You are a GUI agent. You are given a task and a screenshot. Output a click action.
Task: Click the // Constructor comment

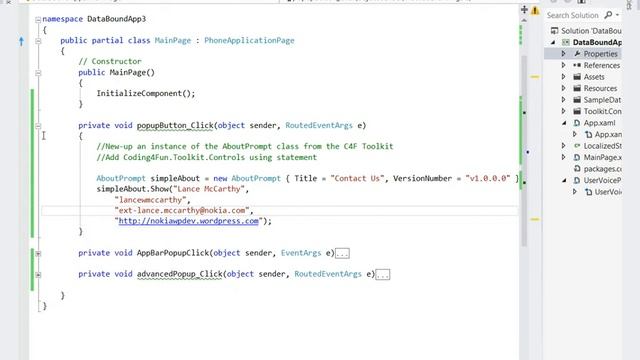click(x=110, y=61)
